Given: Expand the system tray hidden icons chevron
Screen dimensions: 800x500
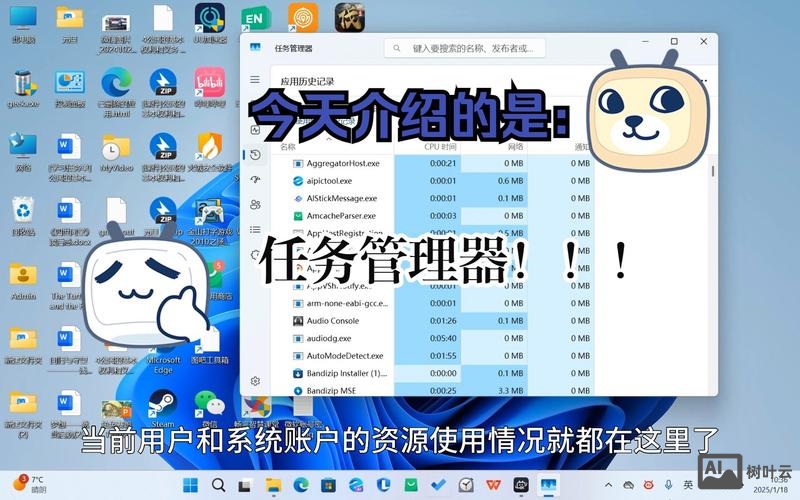Looking at the screenshot, I should pyautogui.click(x=608, y=485).
